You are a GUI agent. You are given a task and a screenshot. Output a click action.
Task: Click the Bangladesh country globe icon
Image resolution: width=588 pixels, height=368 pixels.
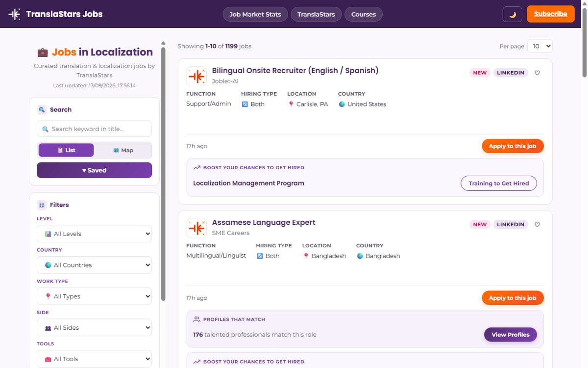pyautogui.click(x=360, y=256)
